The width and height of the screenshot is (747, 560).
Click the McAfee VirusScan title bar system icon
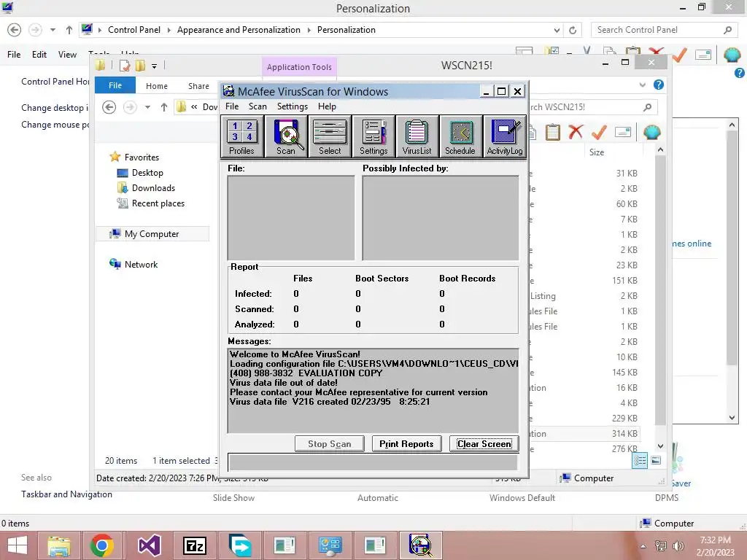[x=229, y=91]
